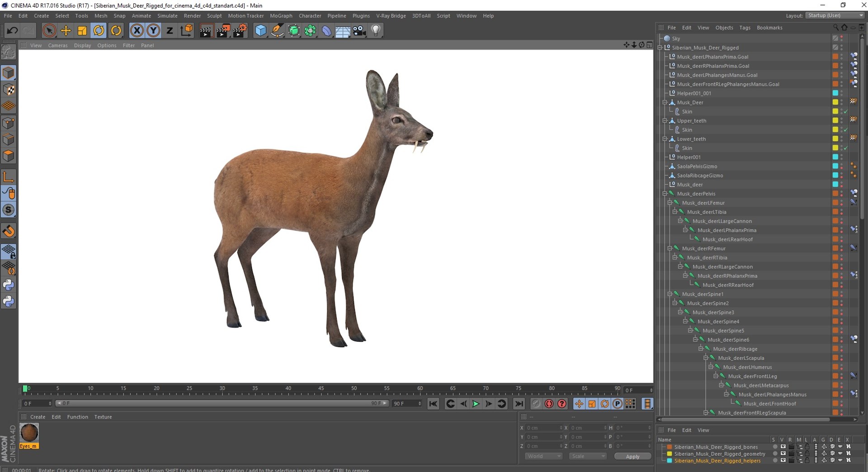Click Apply in the coordinates panel

(x=632, y=457)
